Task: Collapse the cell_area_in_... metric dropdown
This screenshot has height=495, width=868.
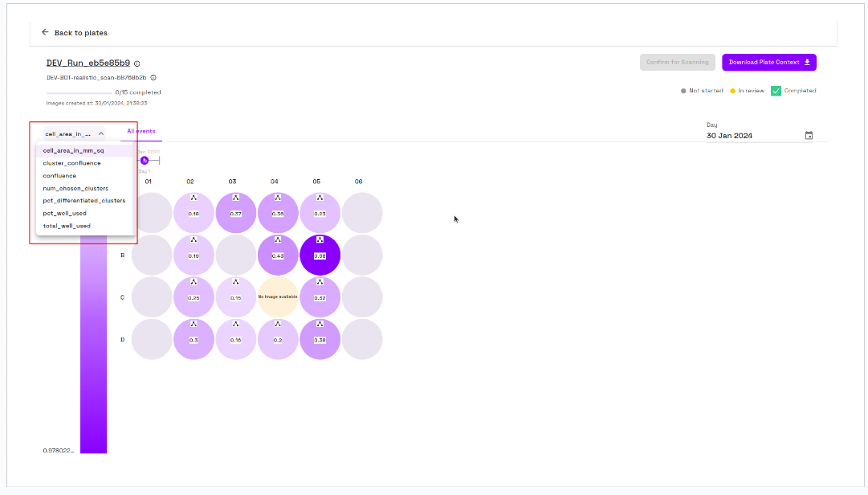Action: pyautogui.click(x=101, y=134)
